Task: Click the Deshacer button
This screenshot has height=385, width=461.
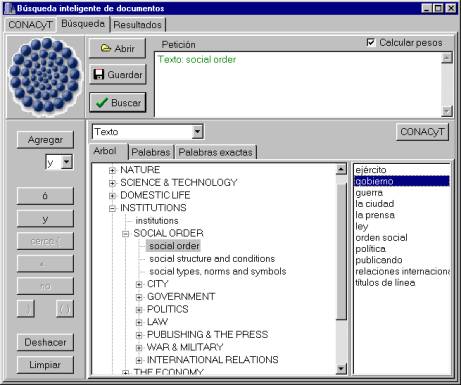Action: tap(45, 342)
